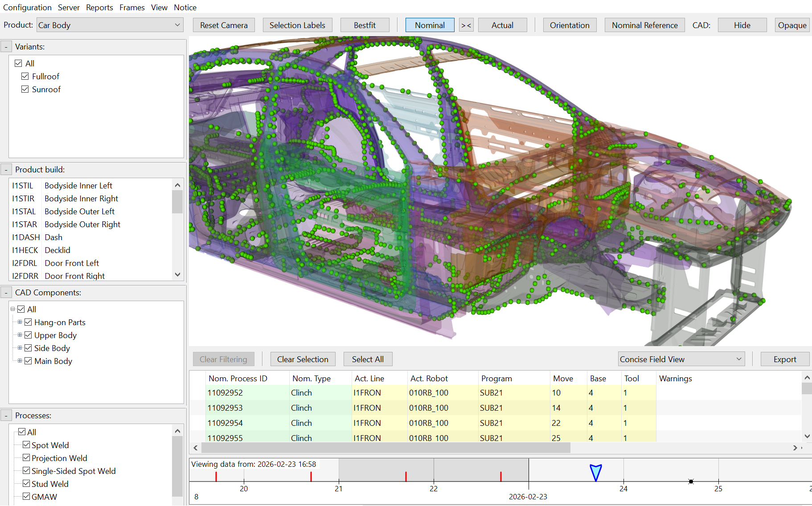Collapse the Product build panel
The image size is (812, 506).
(6, 170)
